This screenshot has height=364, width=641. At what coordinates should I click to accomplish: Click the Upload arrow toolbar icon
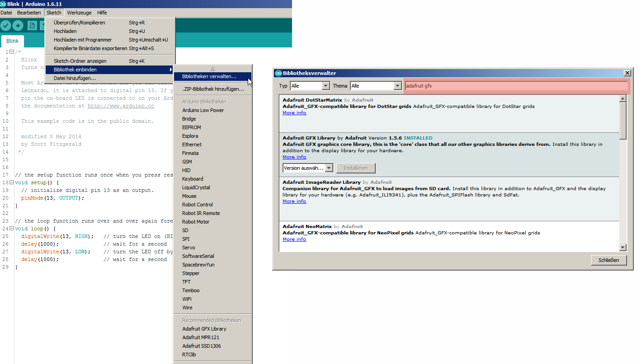pyautogui.click(x=18, y=26)
